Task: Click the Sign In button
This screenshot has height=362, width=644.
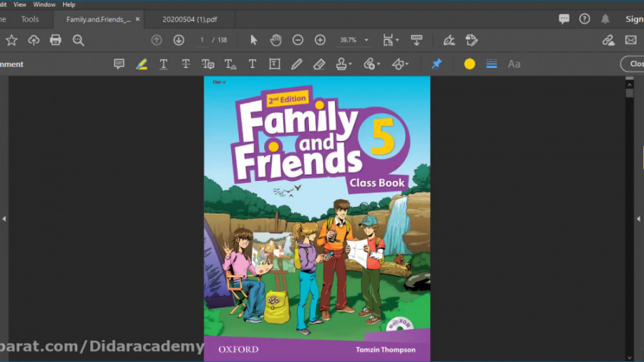Action: (634, 19)
